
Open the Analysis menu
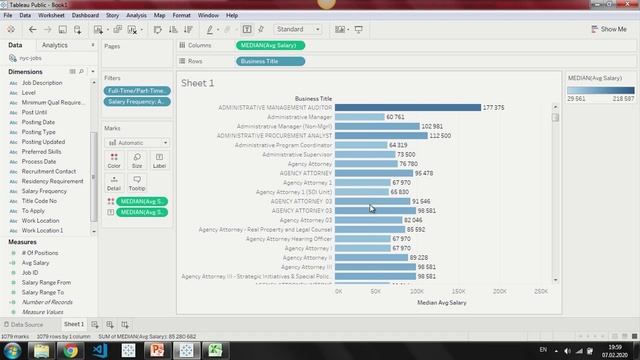point(136,16)
